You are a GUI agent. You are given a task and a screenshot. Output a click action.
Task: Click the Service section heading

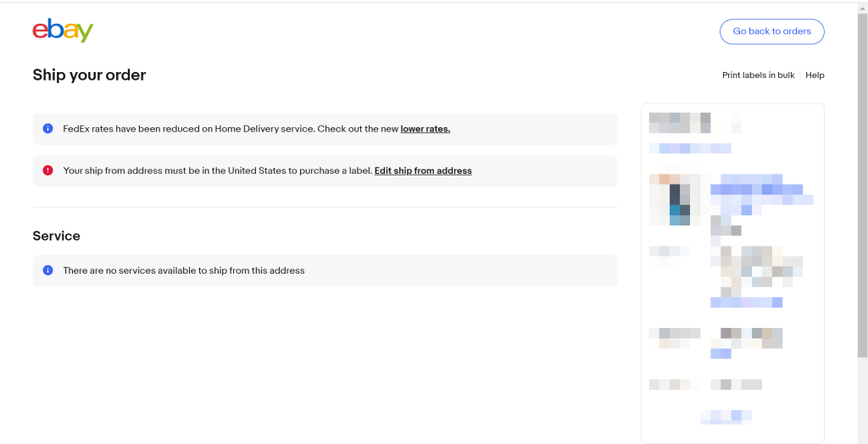pyautogui.click(x=57, y=236)
